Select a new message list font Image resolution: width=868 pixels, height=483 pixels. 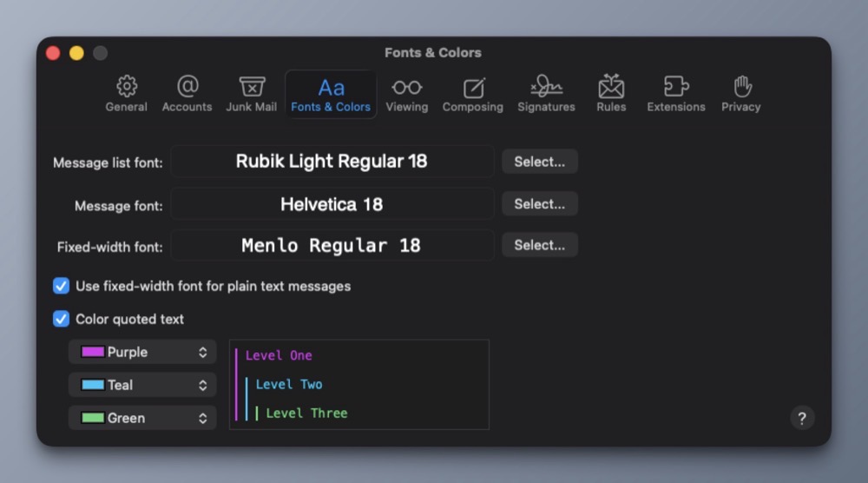tap(540, 162)
